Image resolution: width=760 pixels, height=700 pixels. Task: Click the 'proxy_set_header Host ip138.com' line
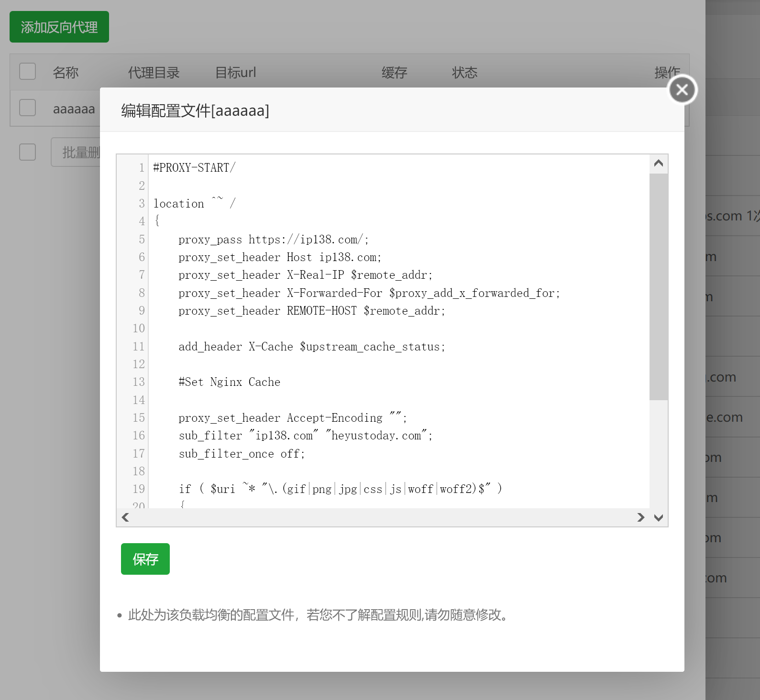[x=280, y=257]
